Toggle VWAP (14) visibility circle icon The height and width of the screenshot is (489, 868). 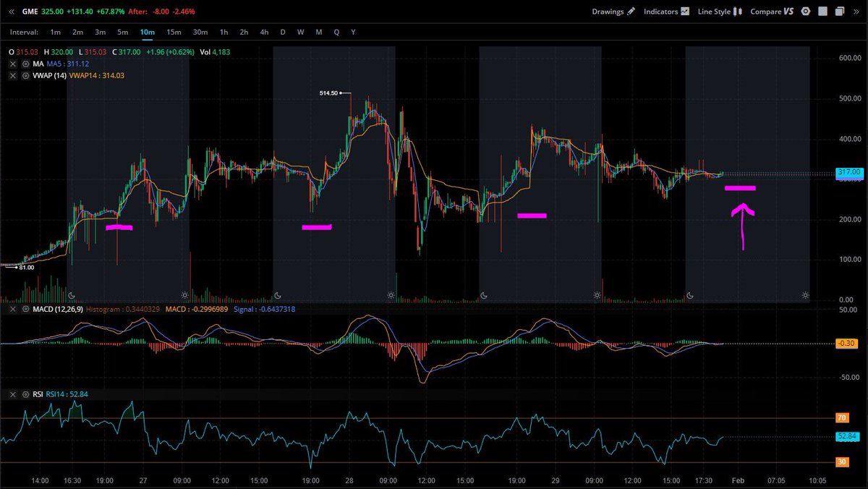[x=26, y=75]
